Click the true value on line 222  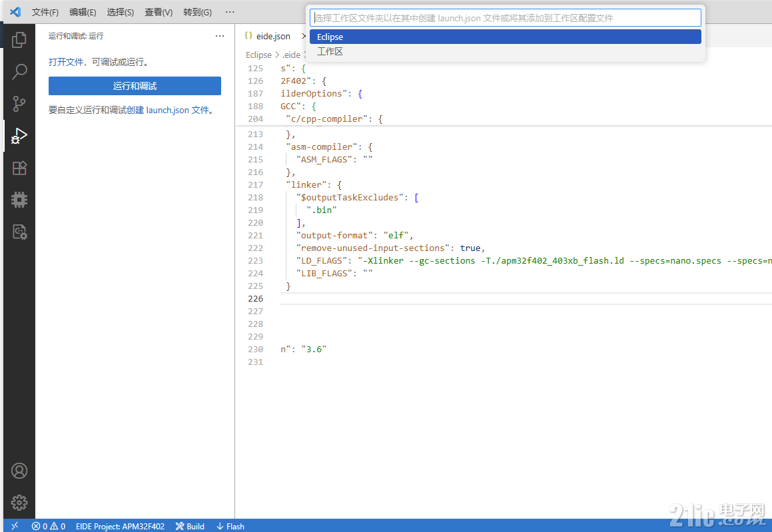(470, 248)
